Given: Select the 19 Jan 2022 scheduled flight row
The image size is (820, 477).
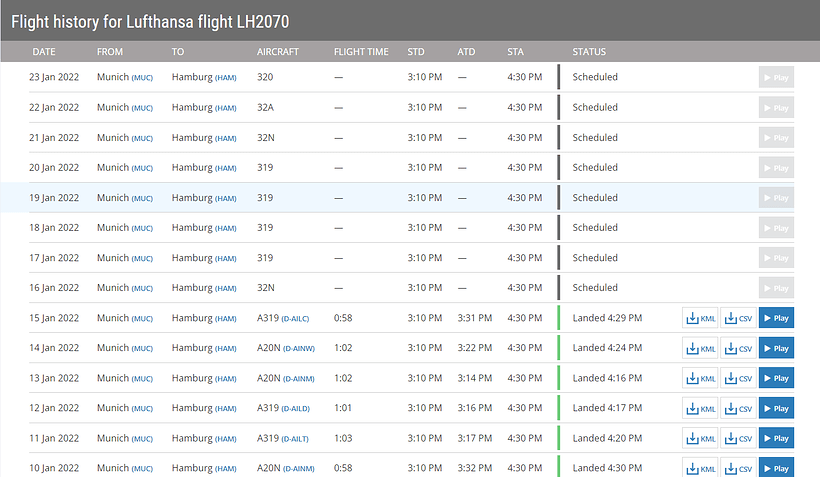Looking at the screenshot, I should coord(300,198).
